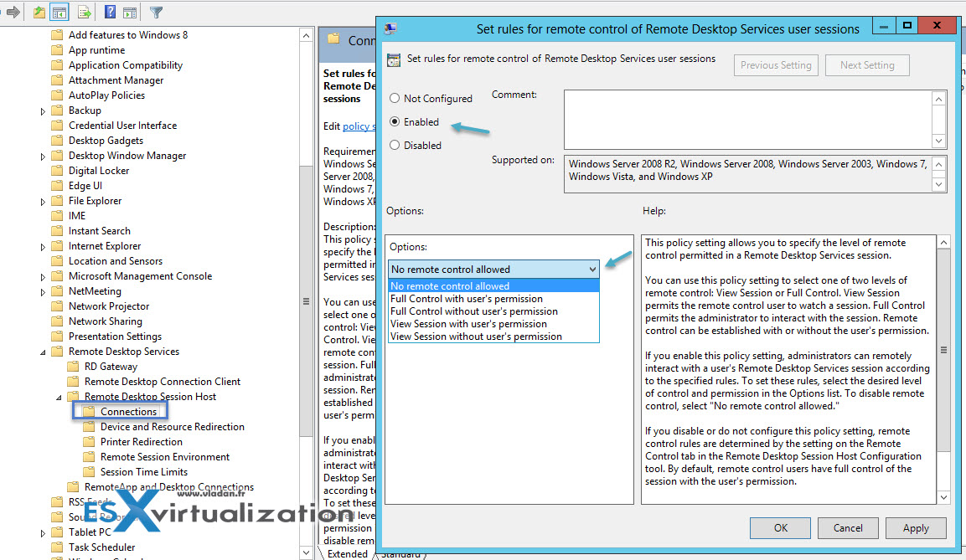Click the tree pane scrollbar up arrow
The image size is (966, 560).
pos(306,36)
